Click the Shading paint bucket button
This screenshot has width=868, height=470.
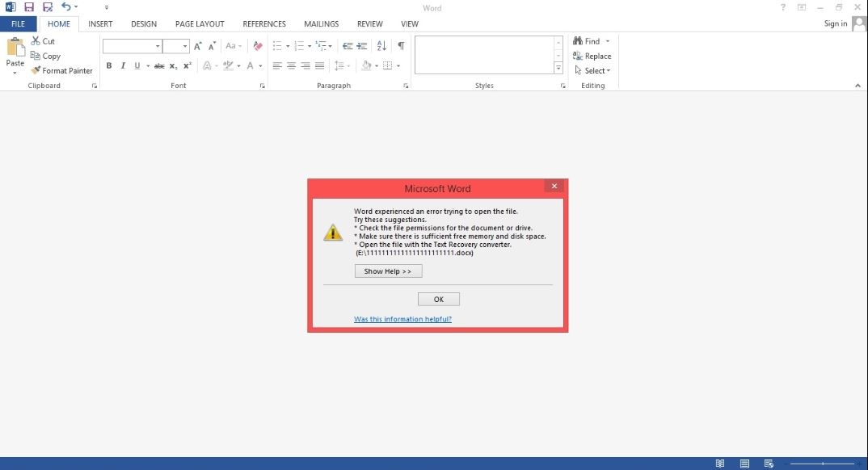click(x=366, y=65)
